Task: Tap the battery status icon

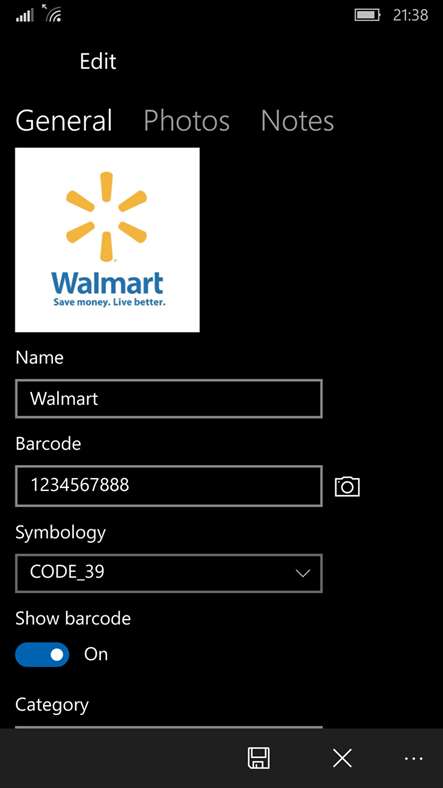Action: tap(367, 15)
